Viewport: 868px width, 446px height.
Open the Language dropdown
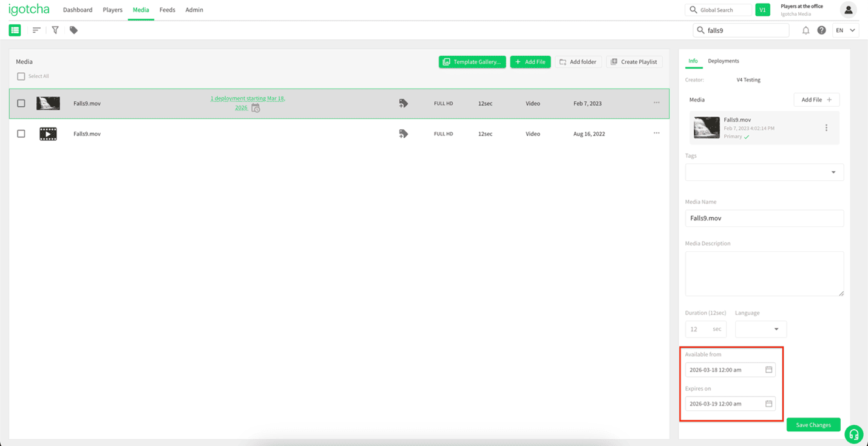pos(761,329)
